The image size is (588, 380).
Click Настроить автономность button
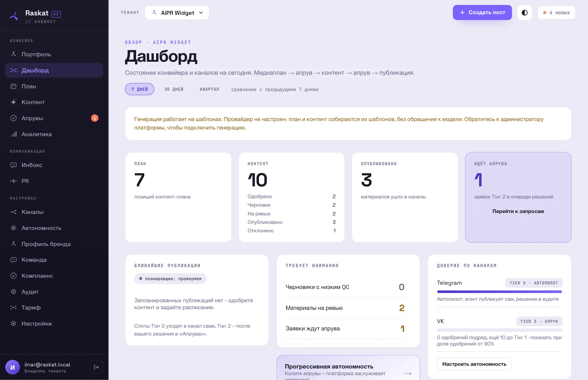pyautogui.click(x=474, y=364)
